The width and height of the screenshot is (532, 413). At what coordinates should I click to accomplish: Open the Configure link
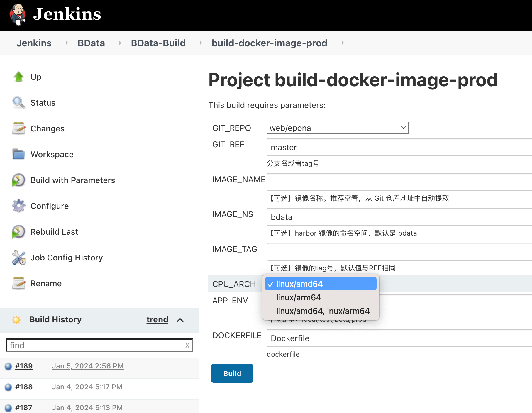coord(50,206)
